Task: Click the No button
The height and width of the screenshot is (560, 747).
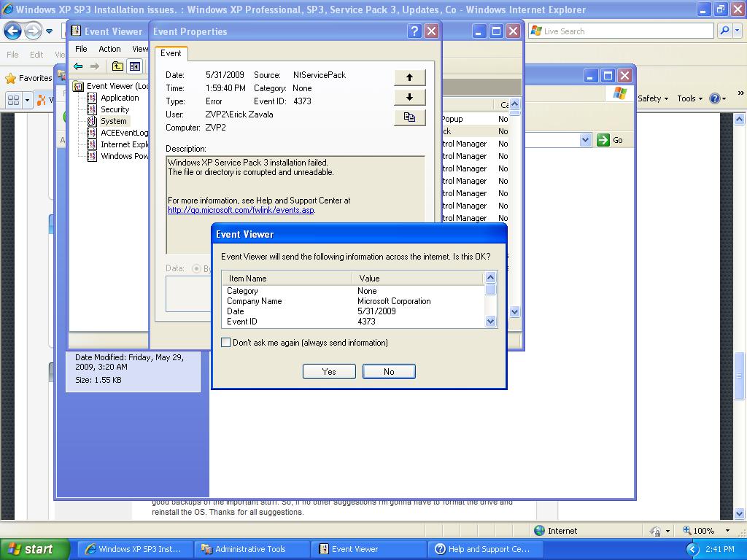Action: point(389,372)
